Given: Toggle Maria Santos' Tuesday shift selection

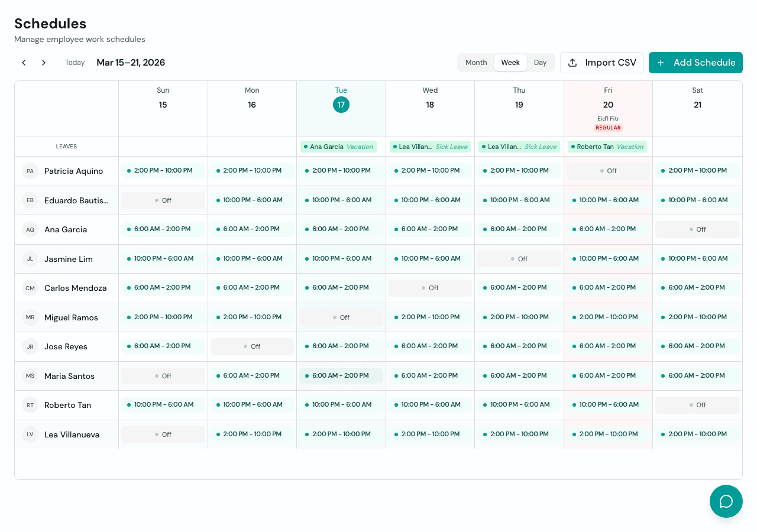Looking at the screenshot, I should [x=341, y=375].
